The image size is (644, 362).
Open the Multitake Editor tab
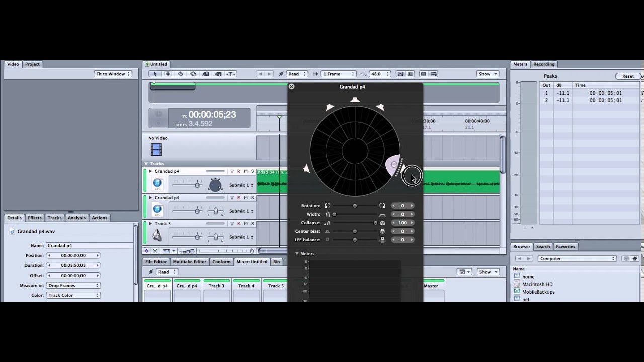(x=190, y=262)
